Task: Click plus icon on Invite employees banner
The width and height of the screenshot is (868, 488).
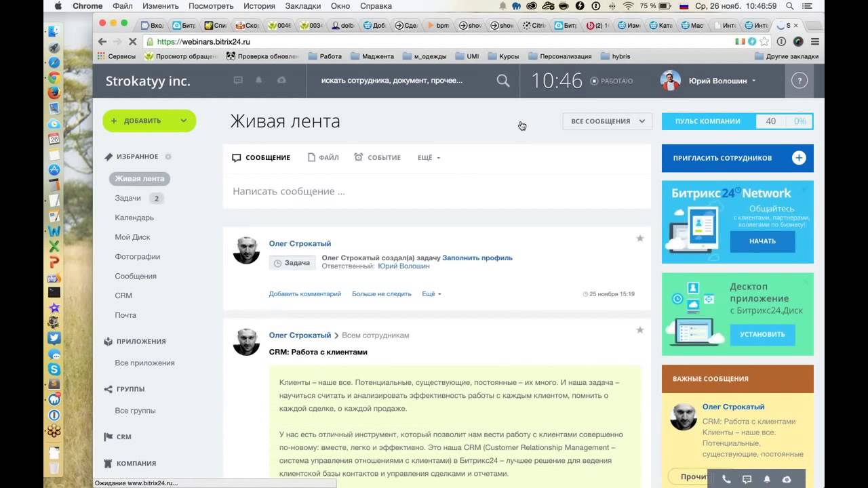Action: pyautogui.click(x=799, y=158)
